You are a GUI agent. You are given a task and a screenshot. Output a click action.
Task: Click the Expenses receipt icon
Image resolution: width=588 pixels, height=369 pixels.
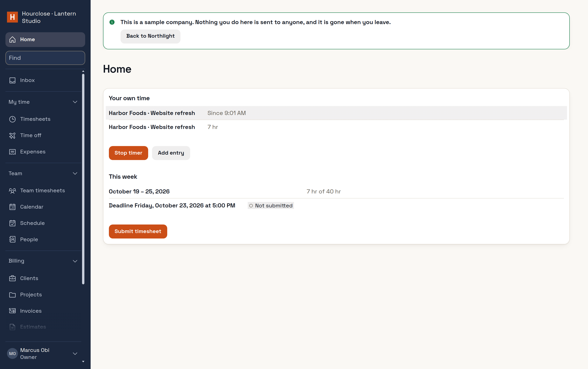(x=12, y=152)
